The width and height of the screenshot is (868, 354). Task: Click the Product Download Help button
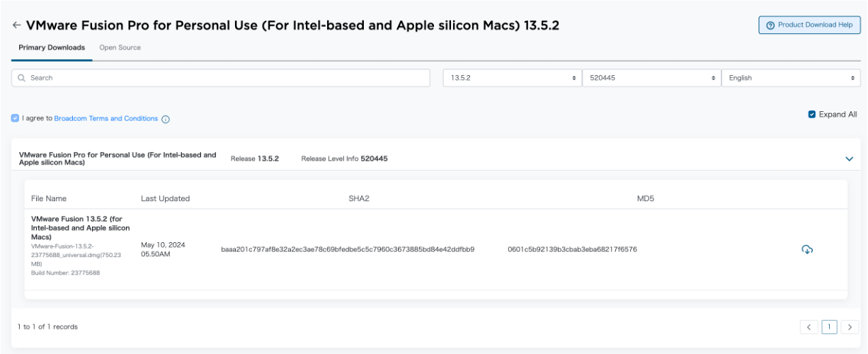click(x=809, y=25)
